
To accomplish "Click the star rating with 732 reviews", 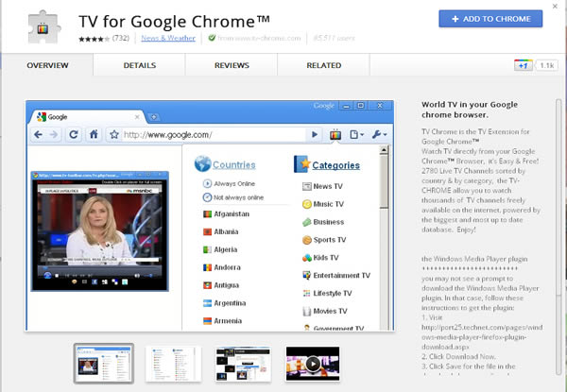I will pyautogui.click(x=104, y=39).
